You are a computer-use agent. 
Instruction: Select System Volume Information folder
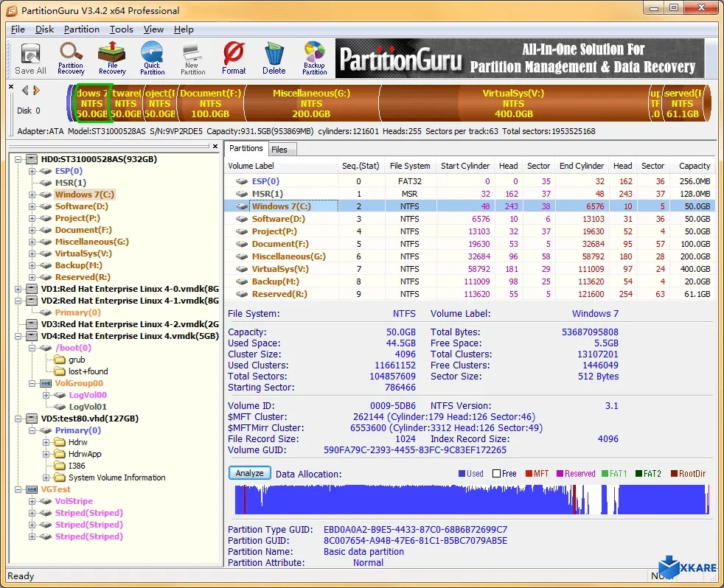(x=116, y=477)
